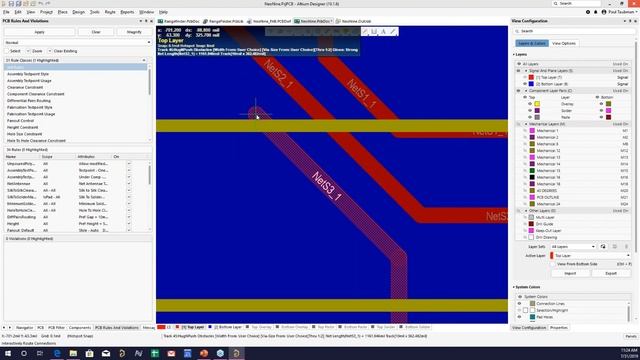Image resolution: width=640 pixels, height=360 pixels.
Task: Toggle visibility of Bottom Layer
Action: [x=525, y=84]
